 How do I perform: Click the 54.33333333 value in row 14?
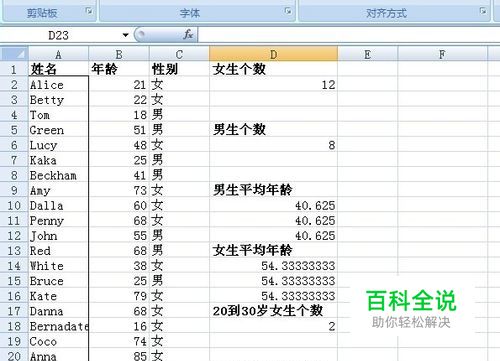pos(273,266)
